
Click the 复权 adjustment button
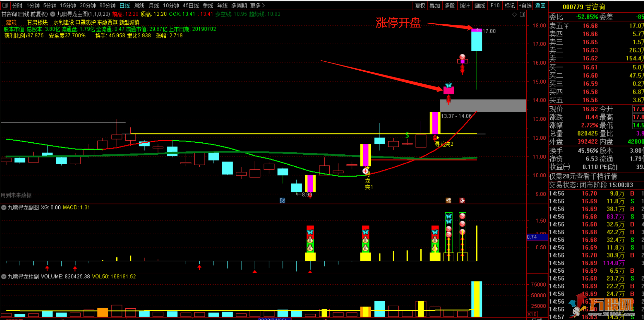[x=420, y=5]
